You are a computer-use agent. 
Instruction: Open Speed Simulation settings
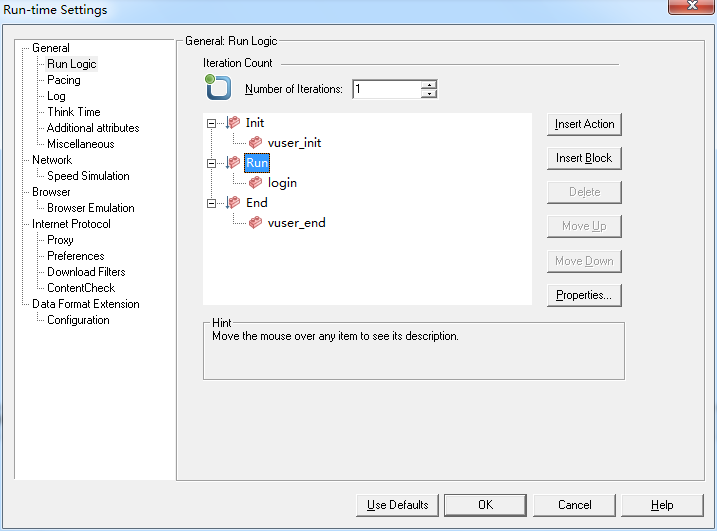(x=88, y=176)
